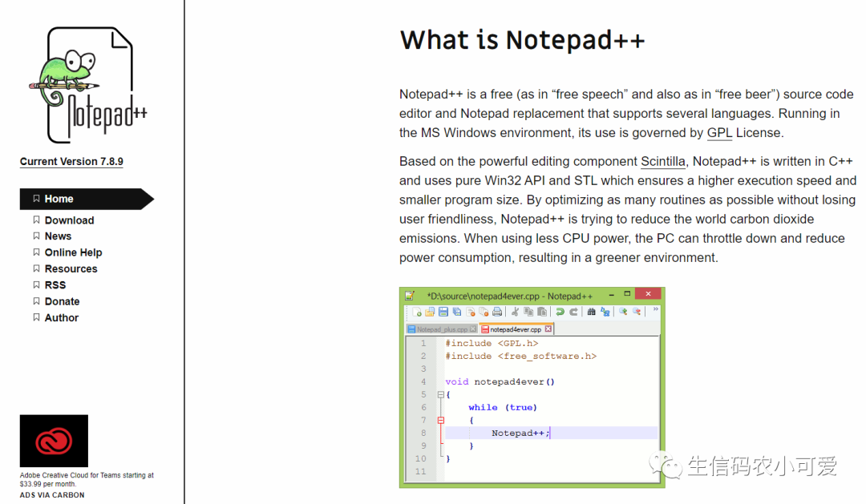This screenshot has width=866, height=504.
Task: Click the 'while (true)' code line
Action: point(503,407)
